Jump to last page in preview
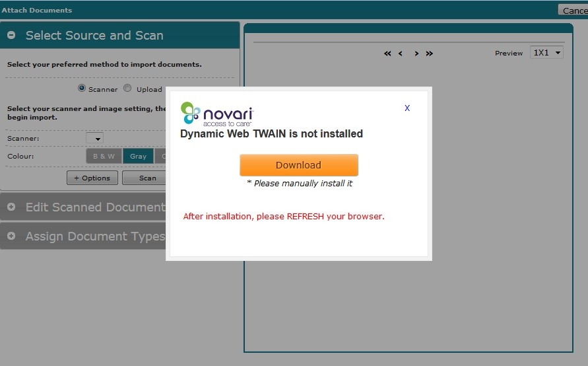The height and width of the screenshot is (366, 588). tap(430, 54)
